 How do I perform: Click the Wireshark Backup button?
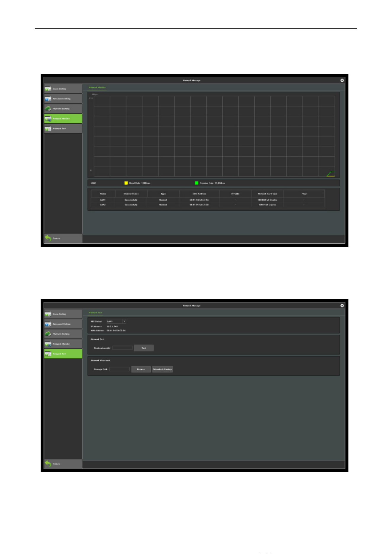pos(162,369)
